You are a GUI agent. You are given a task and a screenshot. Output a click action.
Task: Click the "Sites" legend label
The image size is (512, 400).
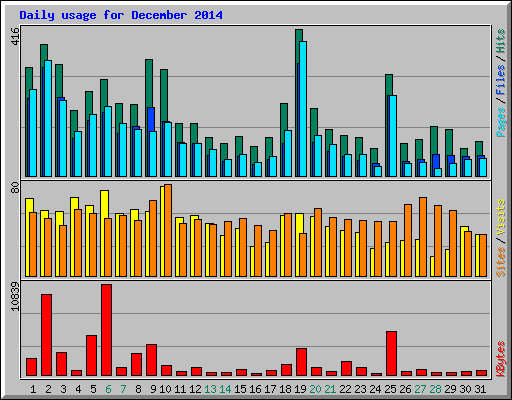(500, 262)
